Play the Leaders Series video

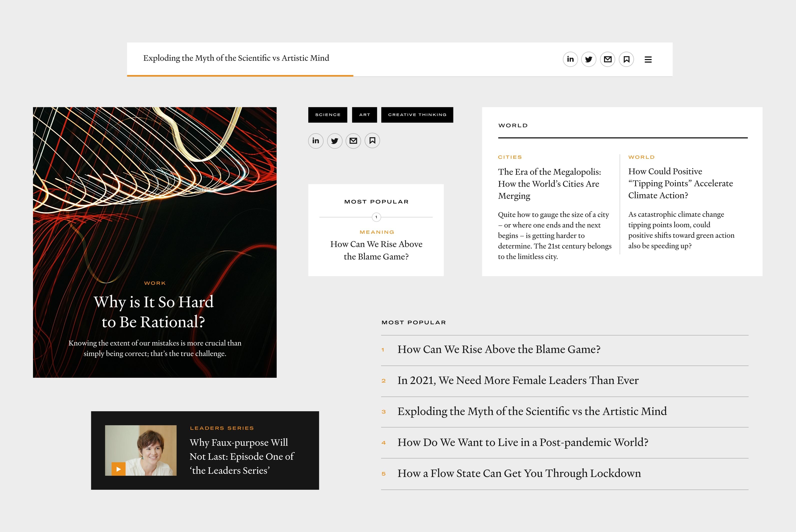click(118, 469)
